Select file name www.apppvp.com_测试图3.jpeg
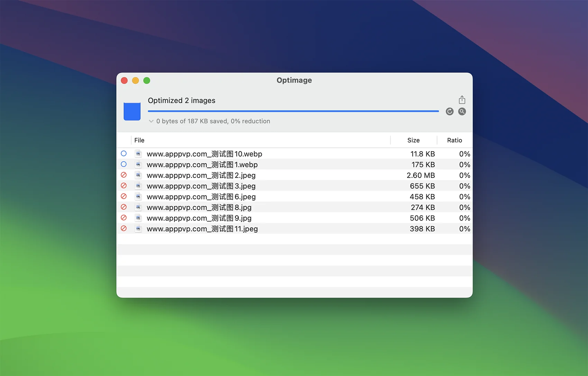This screenshot has height=376, width=588. point(201,186)
